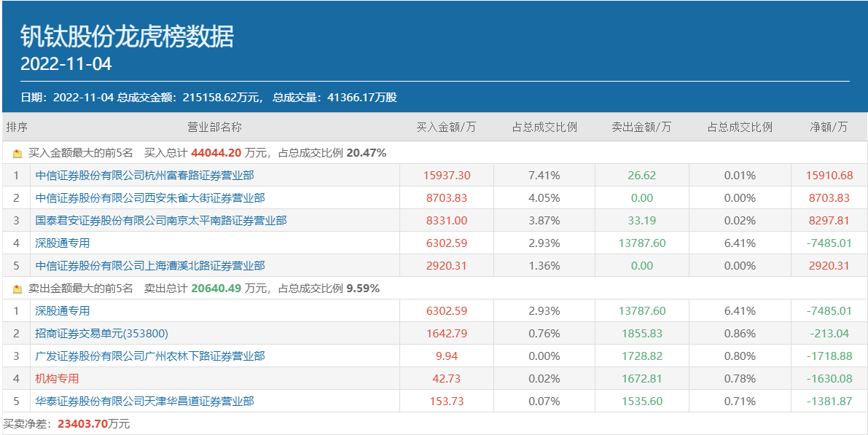868x435 pixels.
Task: Click the 卖出金额/万 column header
Action: (641, 128)
